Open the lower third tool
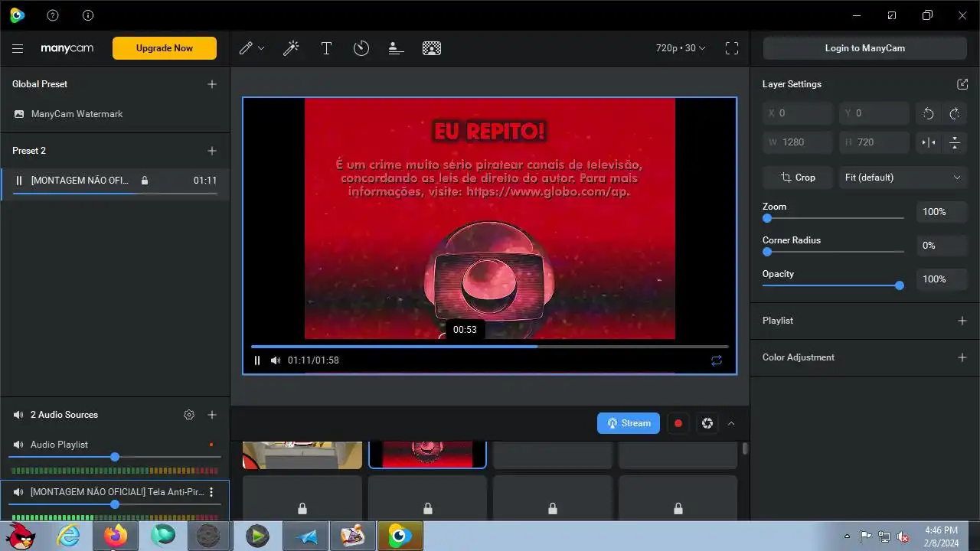The width and height of the screenshot is (980, 551). 396,48
